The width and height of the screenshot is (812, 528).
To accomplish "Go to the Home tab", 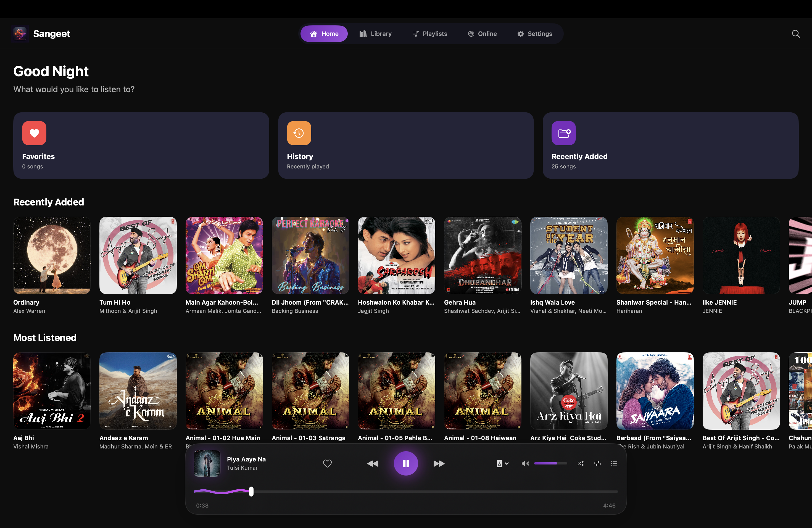I will pyautogui.click(x=324, y=34).
